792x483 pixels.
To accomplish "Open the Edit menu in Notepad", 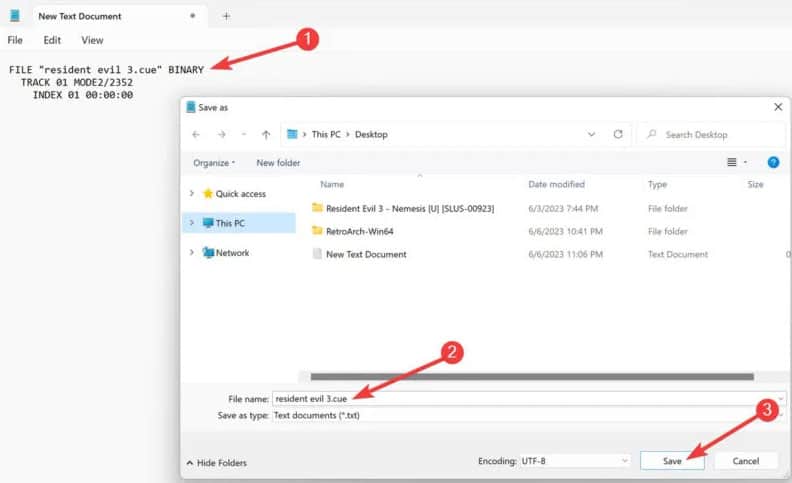I will (x=52, y=40).
